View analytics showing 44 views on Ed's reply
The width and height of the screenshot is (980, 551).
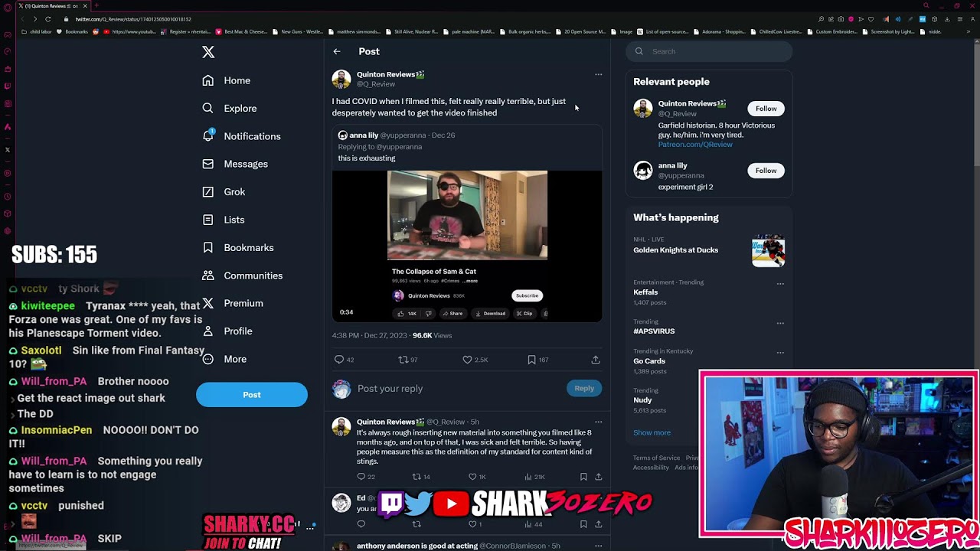535,524
